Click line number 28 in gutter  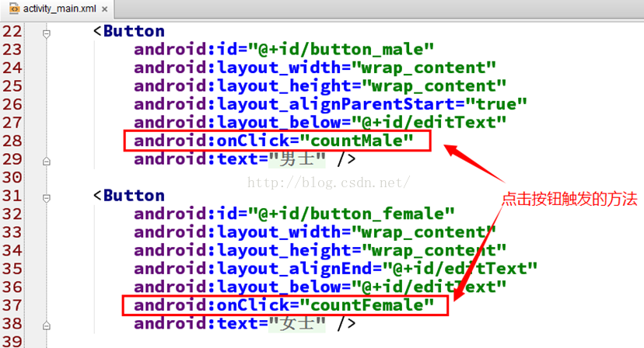(12, 141)
